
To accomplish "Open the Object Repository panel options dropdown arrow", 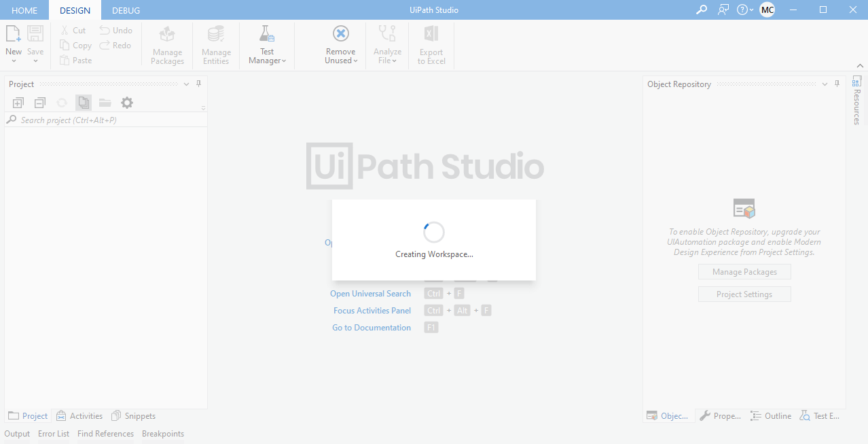I will (x=825, y=84).
